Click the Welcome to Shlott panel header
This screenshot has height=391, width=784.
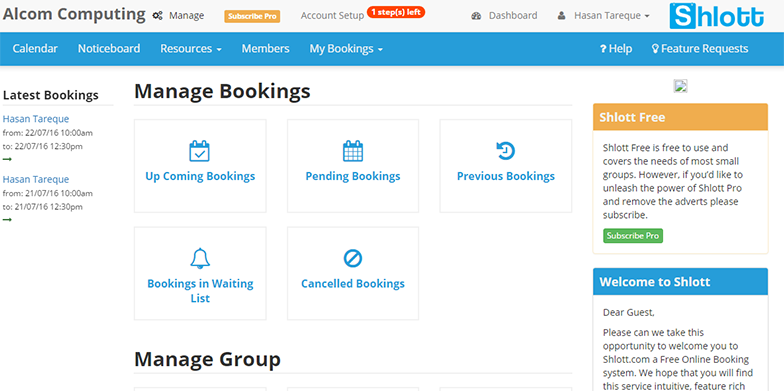pos(680,282)
